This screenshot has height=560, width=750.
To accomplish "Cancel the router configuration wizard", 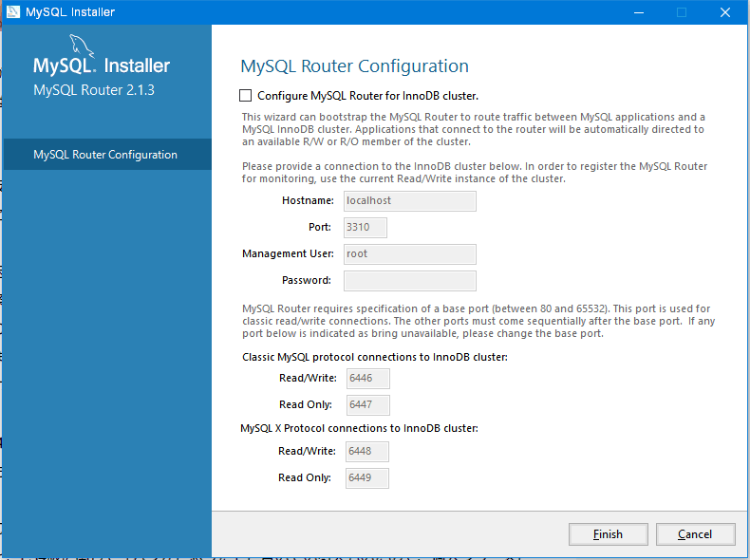I will tap(695, 534).
